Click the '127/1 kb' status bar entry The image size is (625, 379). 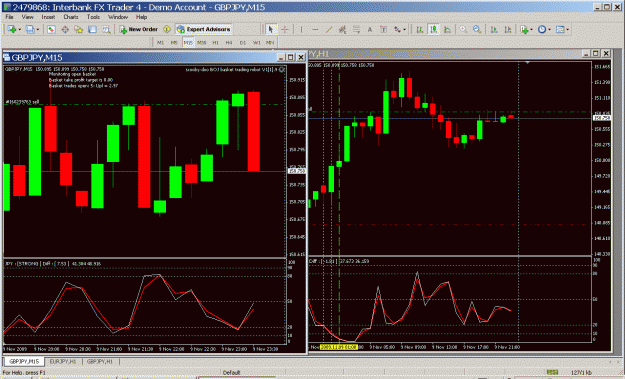click(x=581, y=373)
